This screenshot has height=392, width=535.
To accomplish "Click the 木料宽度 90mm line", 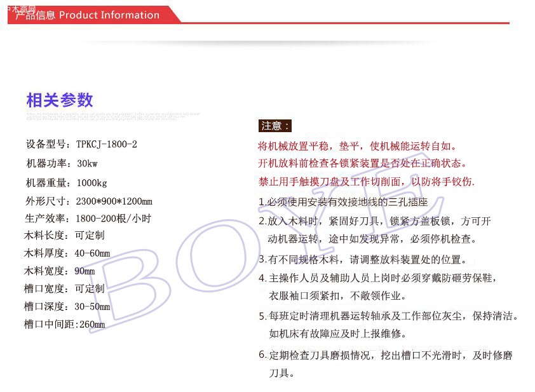I will tap(60, 271).
